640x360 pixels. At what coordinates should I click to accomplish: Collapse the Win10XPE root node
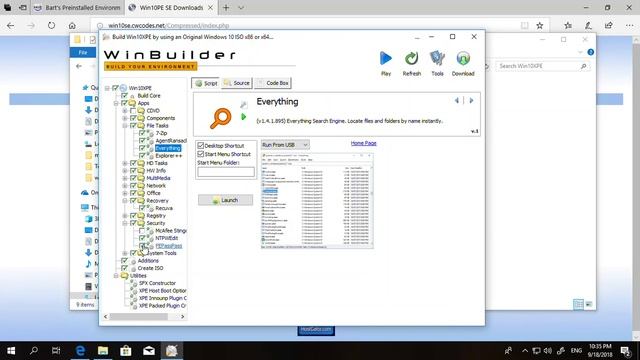pyautogui.click(x=107, y=88)
